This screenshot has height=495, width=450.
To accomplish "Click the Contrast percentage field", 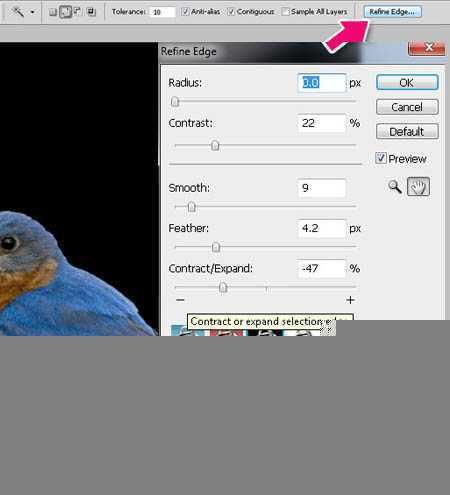I will (322, 123).
